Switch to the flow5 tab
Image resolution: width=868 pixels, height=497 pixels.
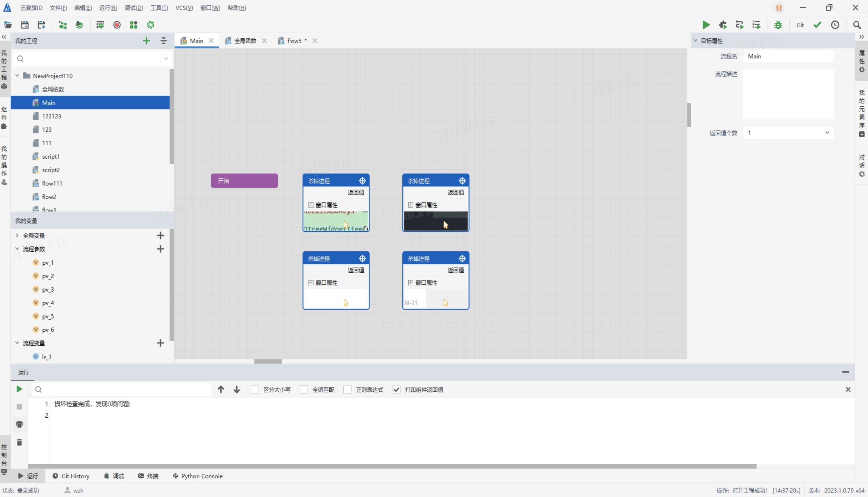pos(294,41)
